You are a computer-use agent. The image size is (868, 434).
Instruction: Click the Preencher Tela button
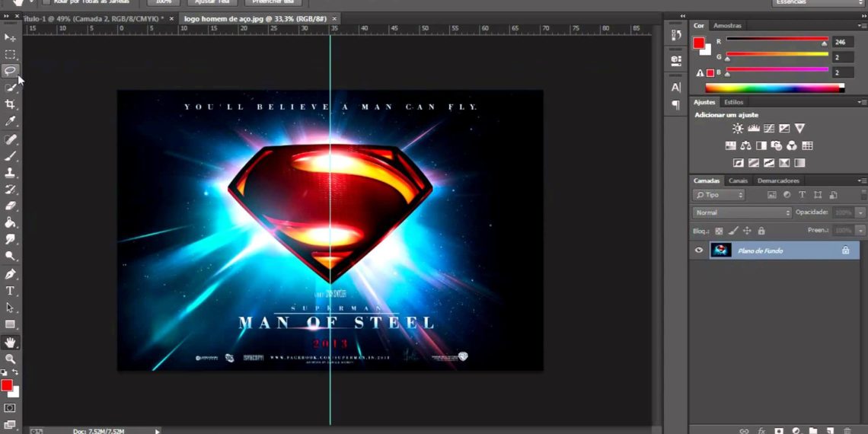click(x=273, y=2)
